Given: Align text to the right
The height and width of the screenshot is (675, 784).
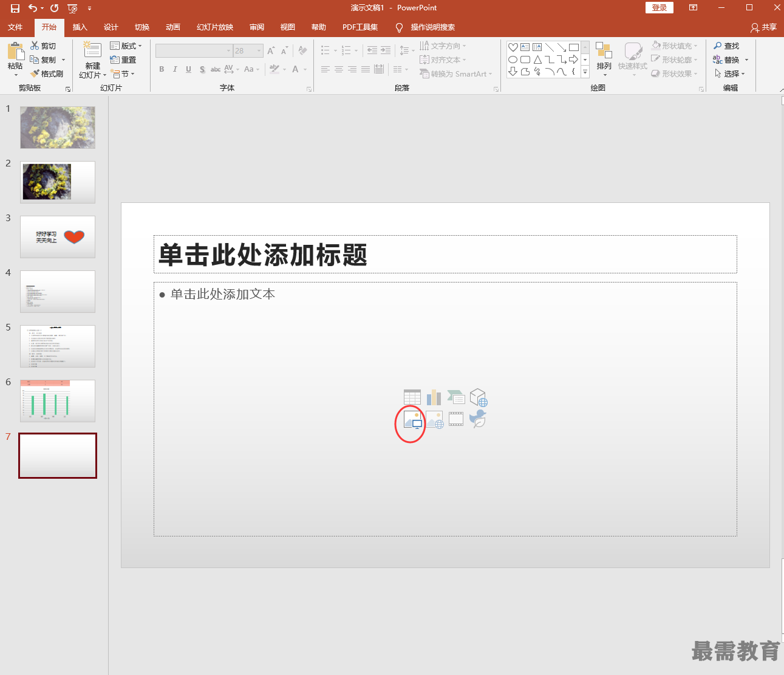Looking at the screenshot, I should point(352,69).
